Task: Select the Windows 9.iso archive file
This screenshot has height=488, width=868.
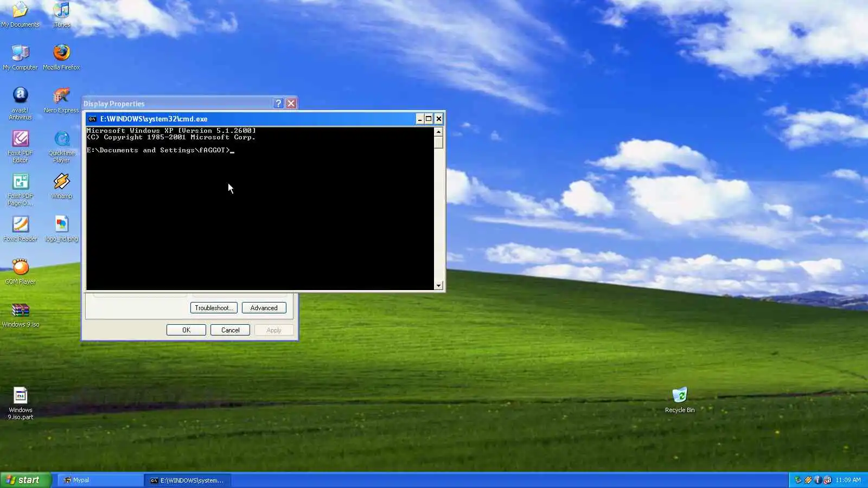Action: 20,314
